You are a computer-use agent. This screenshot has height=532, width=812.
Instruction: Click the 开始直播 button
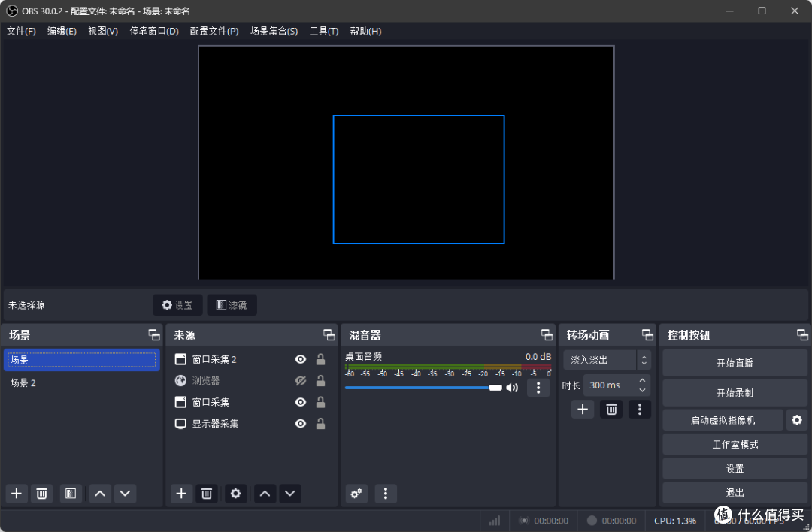click(735, 363)
